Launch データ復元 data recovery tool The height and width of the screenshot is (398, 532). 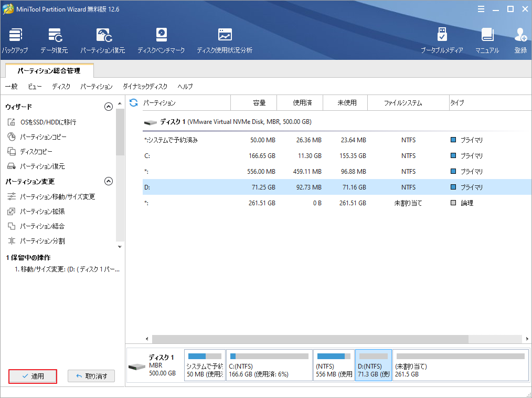coord(54,41)
